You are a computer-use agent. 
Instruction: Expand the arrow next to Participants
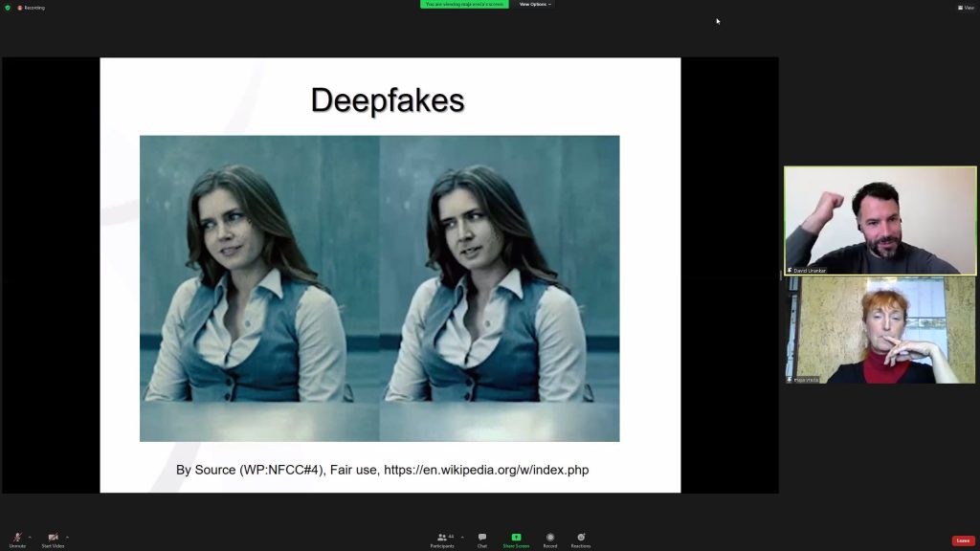[x=462, y=537]
